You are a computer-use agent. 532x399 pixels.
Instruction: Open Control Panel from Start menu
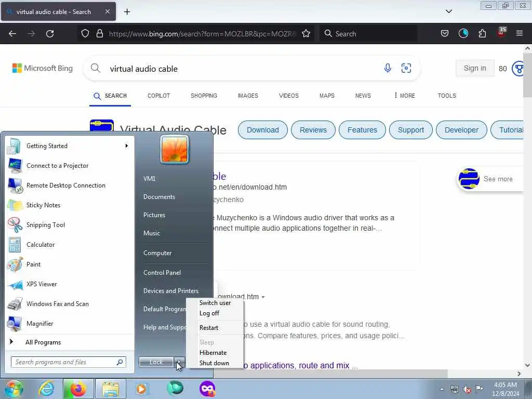(162, 273)
